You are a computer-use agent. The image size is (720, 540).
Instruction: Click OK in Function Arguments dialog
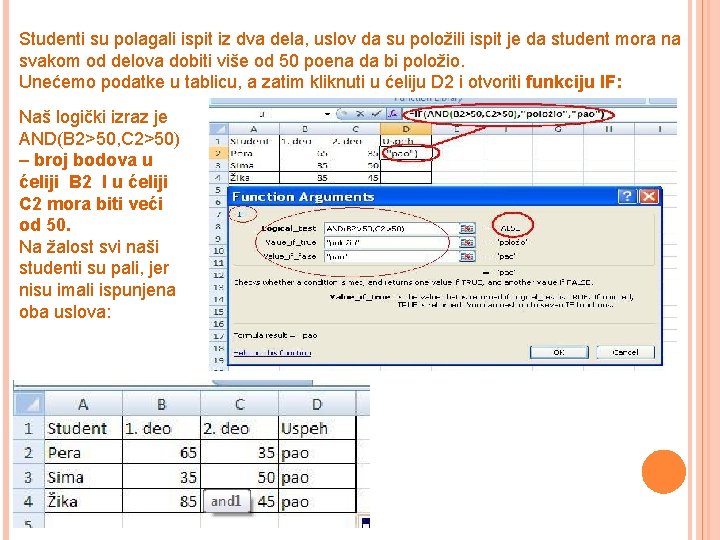point(559,352)
